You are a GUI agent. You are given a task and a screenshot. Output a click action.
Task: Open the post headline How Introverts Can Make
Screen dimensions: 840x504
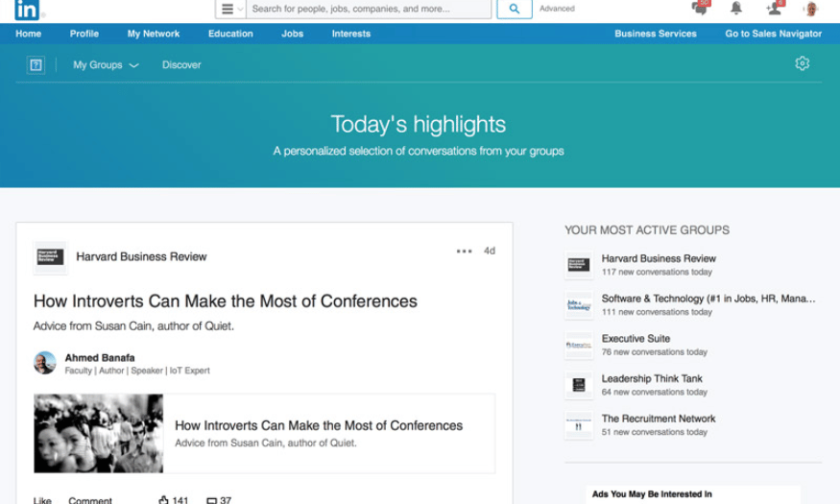click(x=225, y=301)
